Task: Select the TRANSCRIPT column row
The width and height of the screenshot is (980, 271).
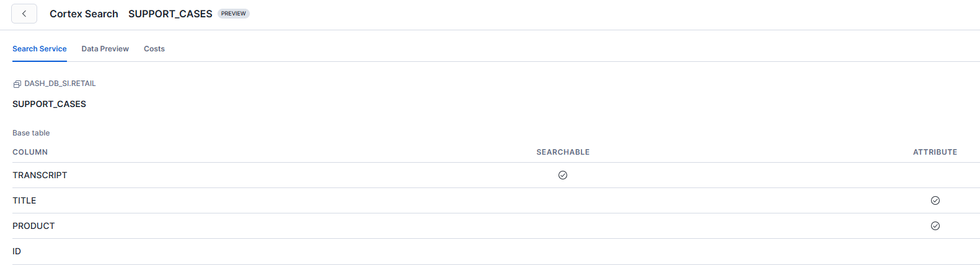Action: 40,175
